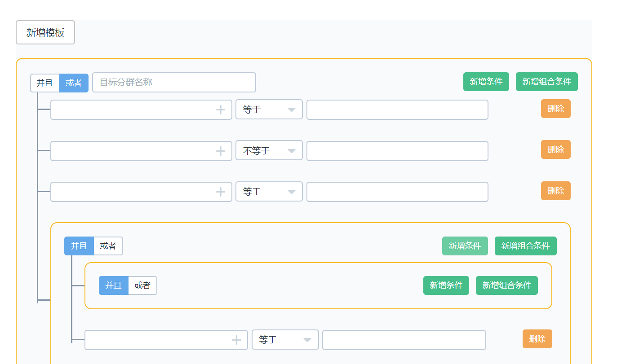639x364 pixels.
Task: Delete the 不等于 condition row
Action: (555, 149)
